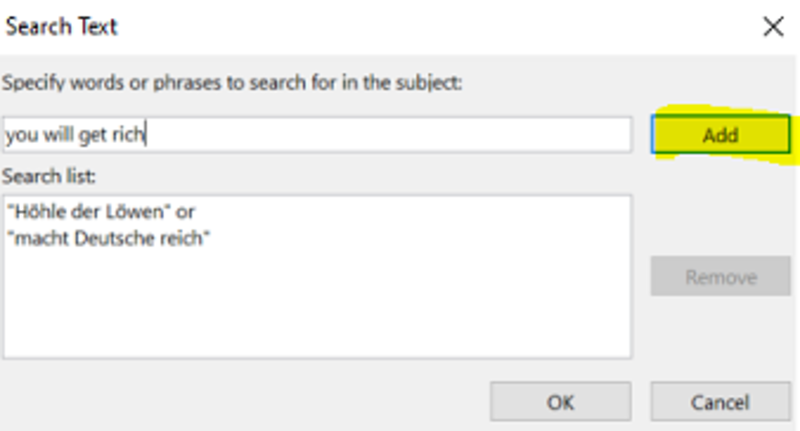Cancel the Search Text dialog
The height and width of the screenshot is (431, 800).
coord(720,402)
